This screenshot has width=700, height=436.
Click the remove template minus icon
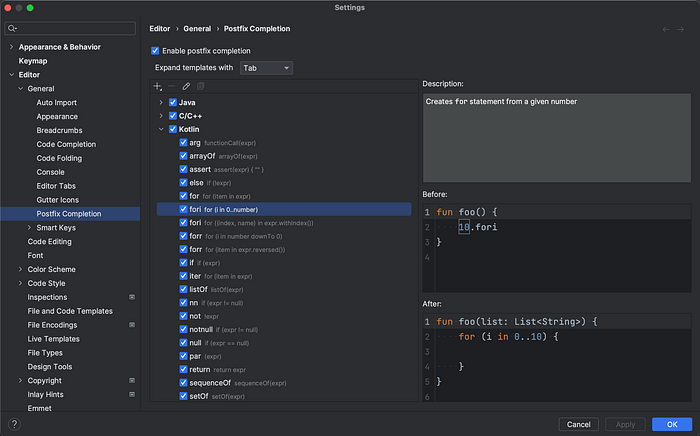pyautogui.click(x=171, y=87)
